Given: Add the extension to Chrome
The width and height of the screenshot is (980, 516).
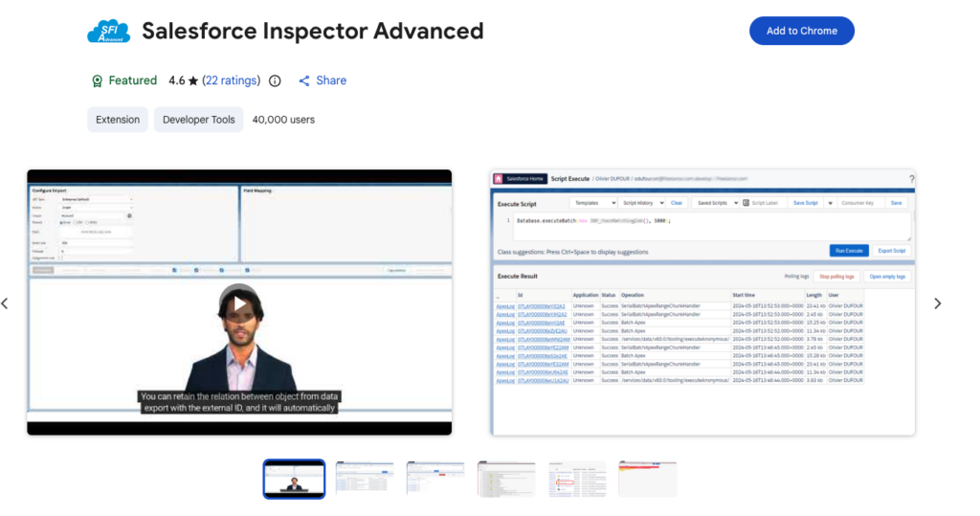Looking at the screenshot, I should (801, 31).
